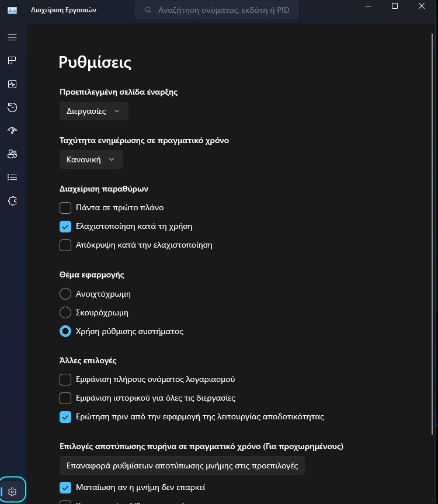
Task: Select the Settings gear icon
Action: click(x=12, y=492)
